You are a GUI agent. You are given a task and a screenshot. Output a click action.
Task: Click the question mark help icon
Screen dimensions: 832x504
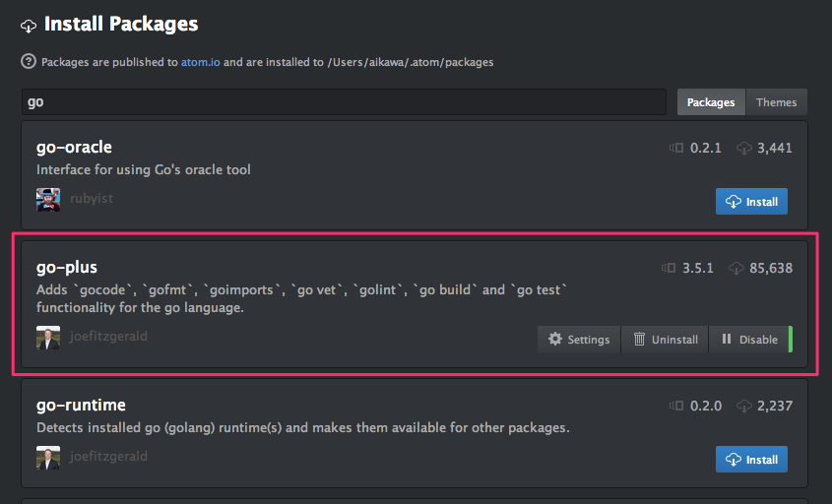coord(29,62)
